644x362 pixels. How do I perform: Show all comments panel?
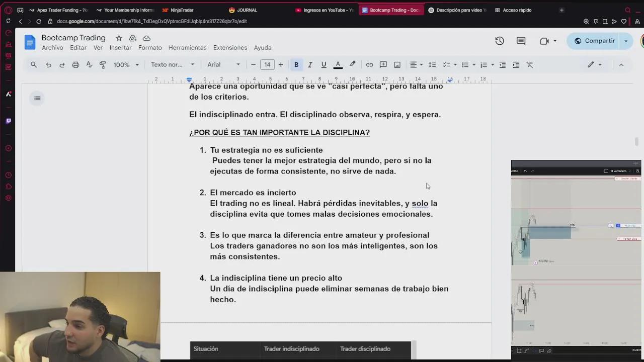[521, 41]
